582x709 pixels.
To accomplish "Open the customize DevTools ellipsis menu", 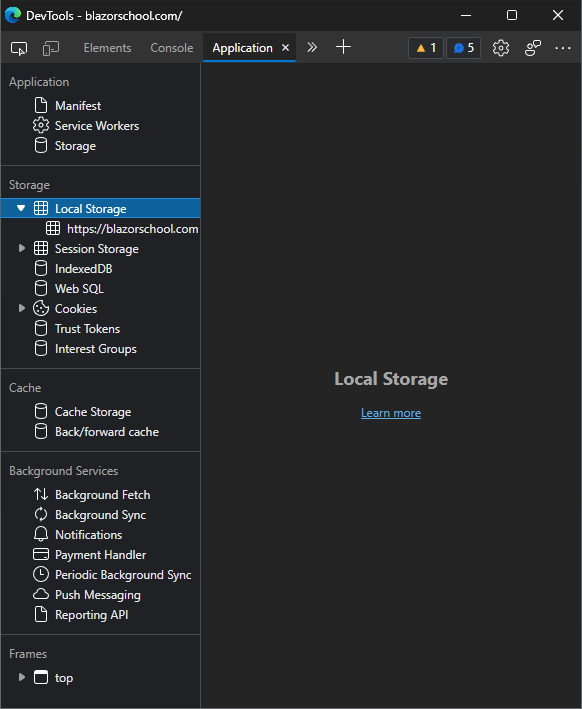I will coord(563,48).
